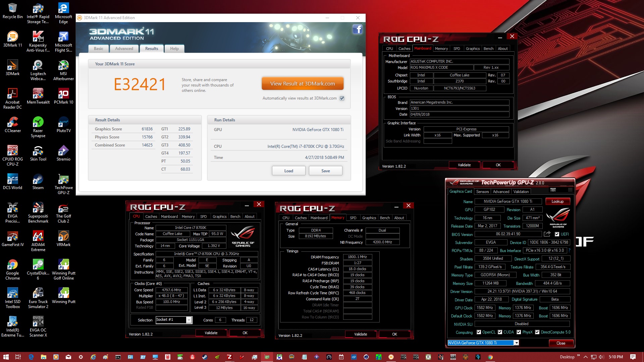Toggle the PhysX checkbox in GPU-Z
This screenshot has width=644, height=362.
pyautogui.click(x=519, y=332)
